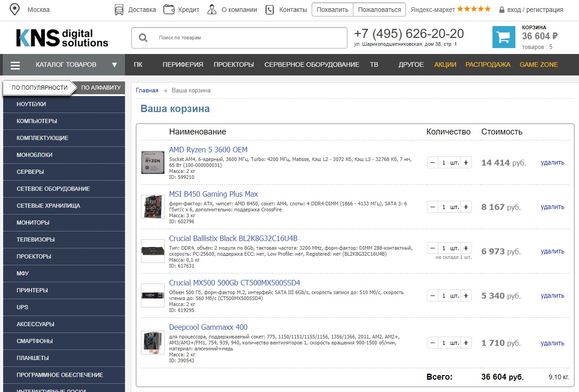Increase quantity of Crucial Ballistix Black

(x=466, y=248)
